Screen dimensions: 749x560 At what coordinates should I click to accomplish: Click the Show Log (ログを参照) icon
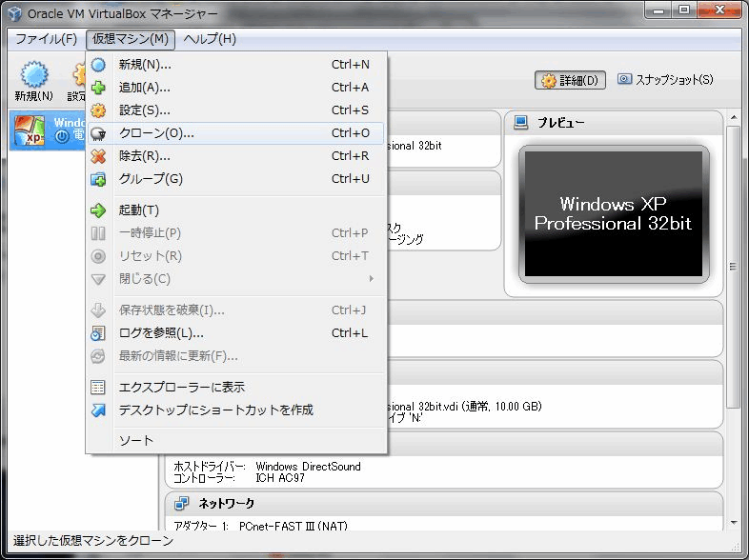pos(98,333)
